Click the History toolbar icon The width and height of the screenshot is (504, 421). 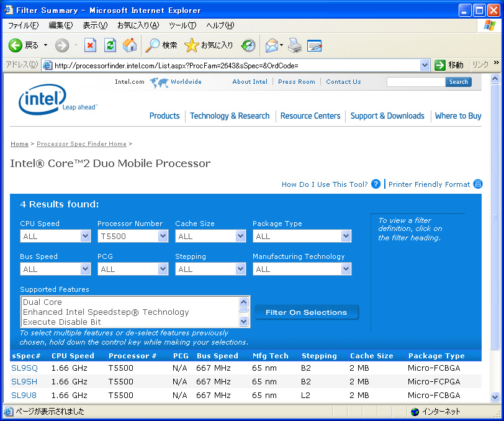pos(248,45)
